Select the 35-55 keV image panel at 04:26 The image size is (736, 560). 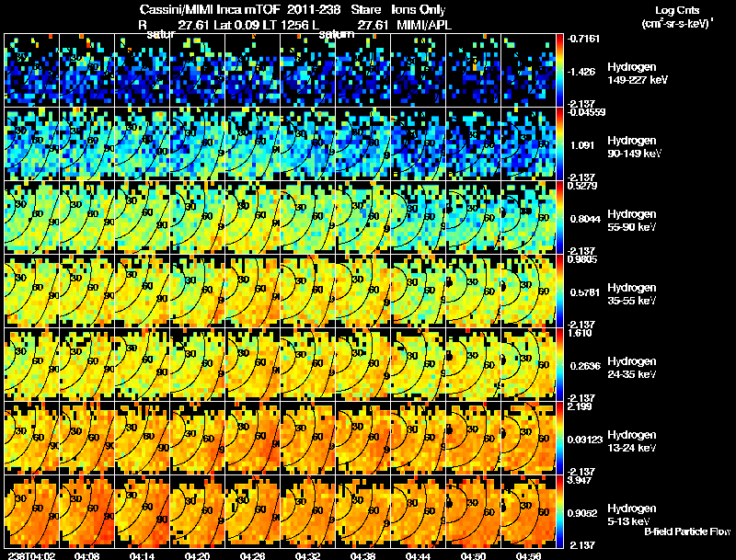(x=252, y=291)
